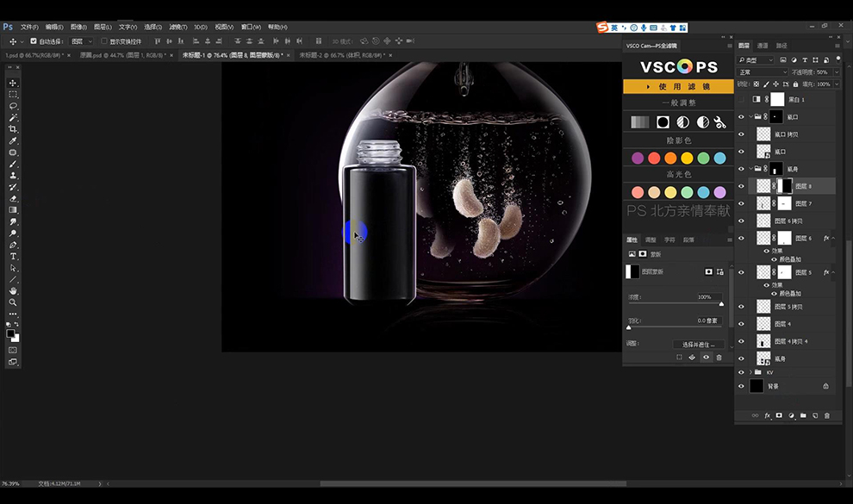Pick the purple shadow color swatch

(638, 159)
